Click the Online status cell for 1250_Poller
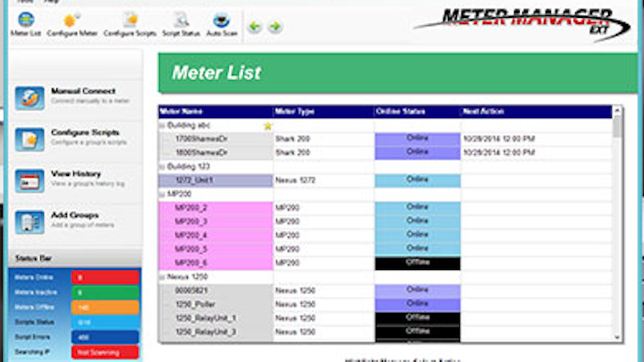Image resolution: width=644 pixels, height=362 pixels. click(418, 304)
